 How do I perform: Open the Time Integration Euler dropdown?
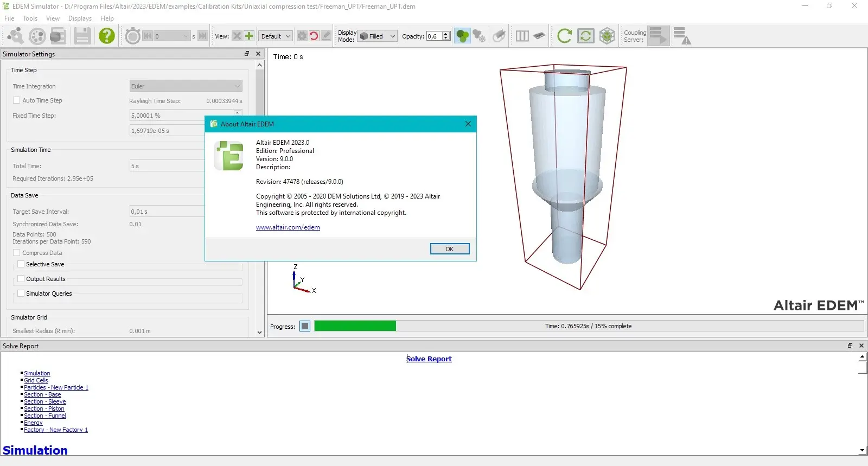pos(186,86)
